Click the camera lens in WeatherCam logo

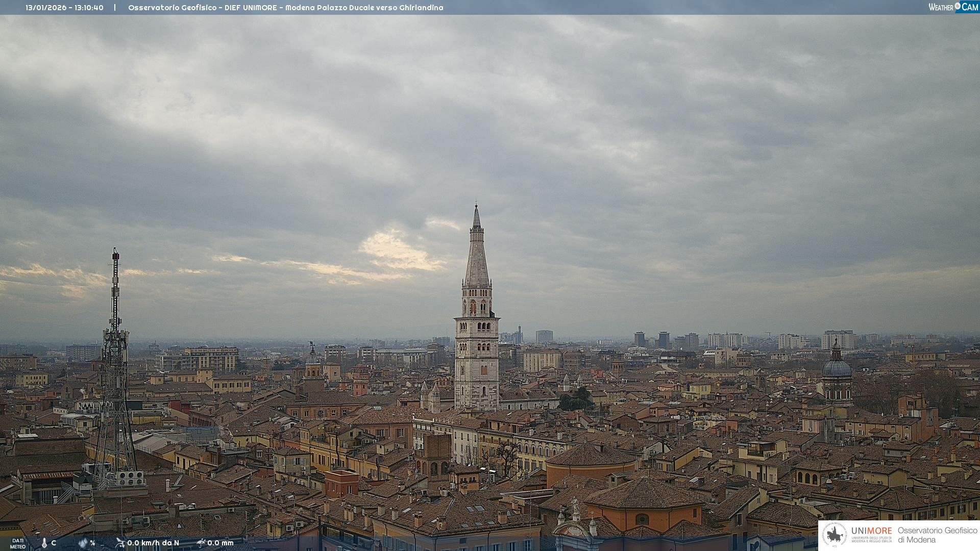pos(958,6)
